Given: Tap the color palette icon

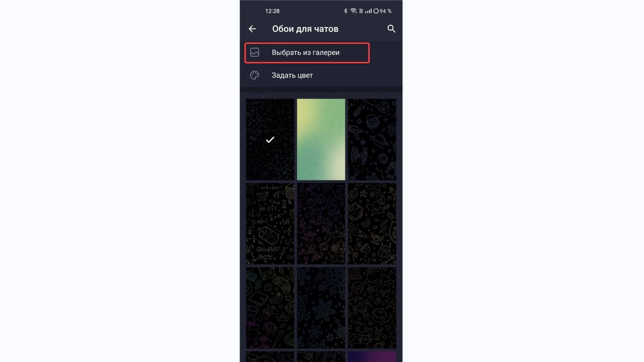Looking at the screenshot, I should [255, 75].
